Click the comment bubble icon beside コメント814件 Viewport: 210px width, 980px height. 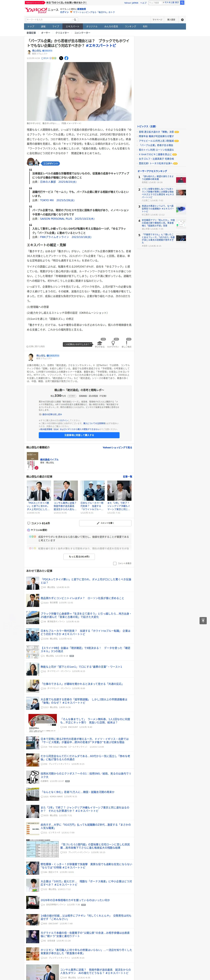(x=29, y=523)
